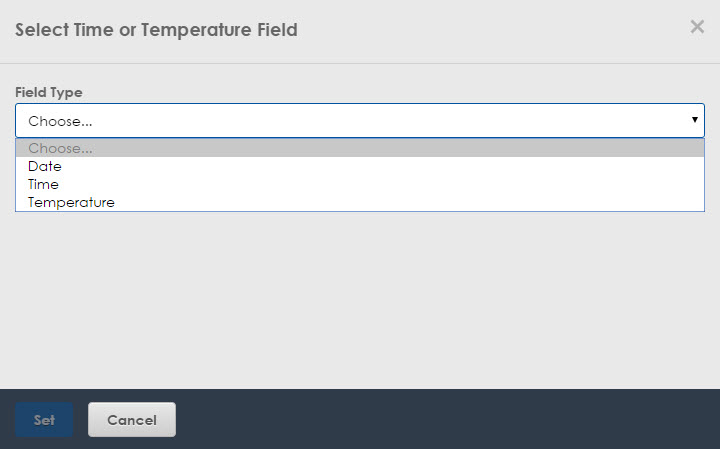Click the empty dialog area below the list
720x449 pixels.
click(360, 298)
